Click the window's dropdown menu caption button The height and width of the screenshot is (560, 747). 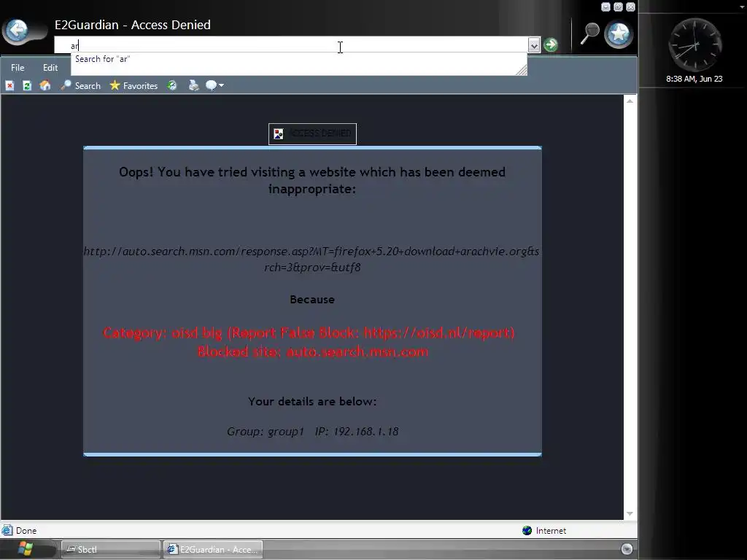click(x=605, y=7)
